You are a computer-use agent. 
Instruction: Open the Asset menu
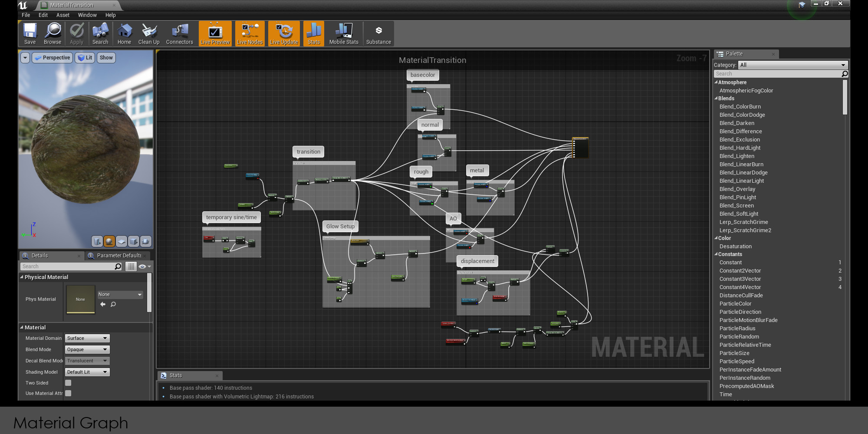pos(62,15)
